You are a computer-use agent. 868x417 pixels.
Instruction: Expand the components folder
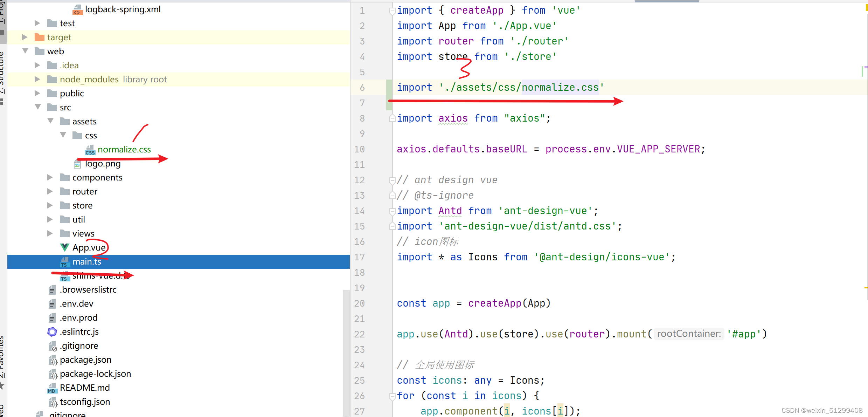[x=50, y=177]
